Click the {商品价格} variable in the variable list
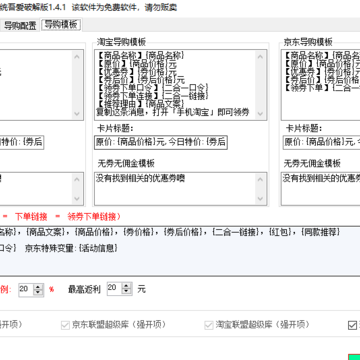The height and width of the screenshot is (360, 360). click(x=96, y=233)
